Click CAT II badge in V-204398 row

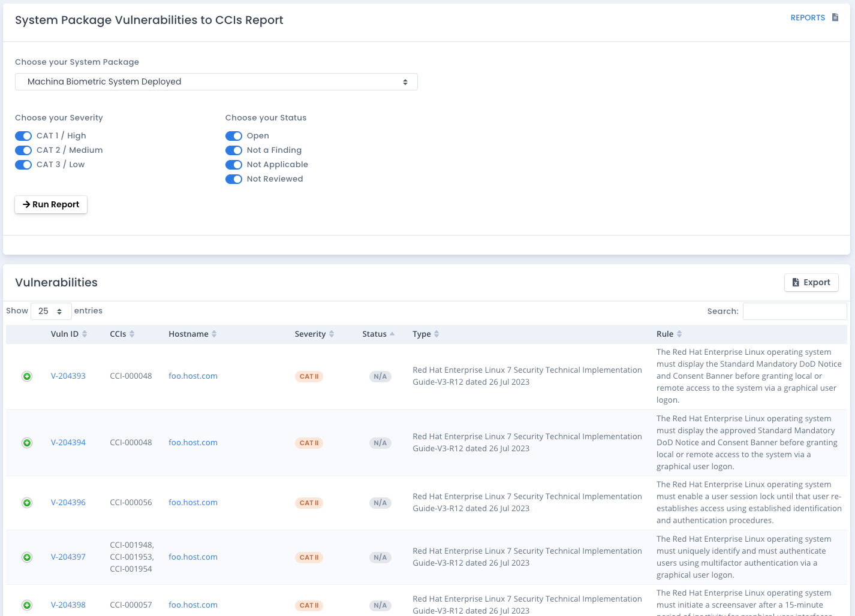click(309, 606)
